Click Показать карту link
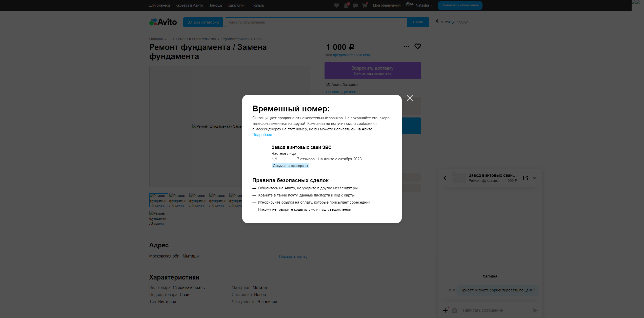This screenshot has height=318, width=644. tap(293, 256)
